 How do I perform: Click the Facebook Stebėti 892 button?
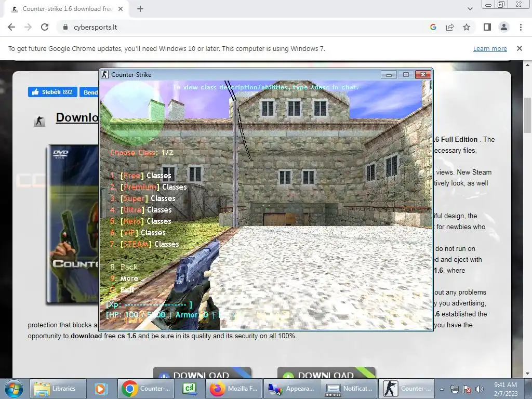52,92
